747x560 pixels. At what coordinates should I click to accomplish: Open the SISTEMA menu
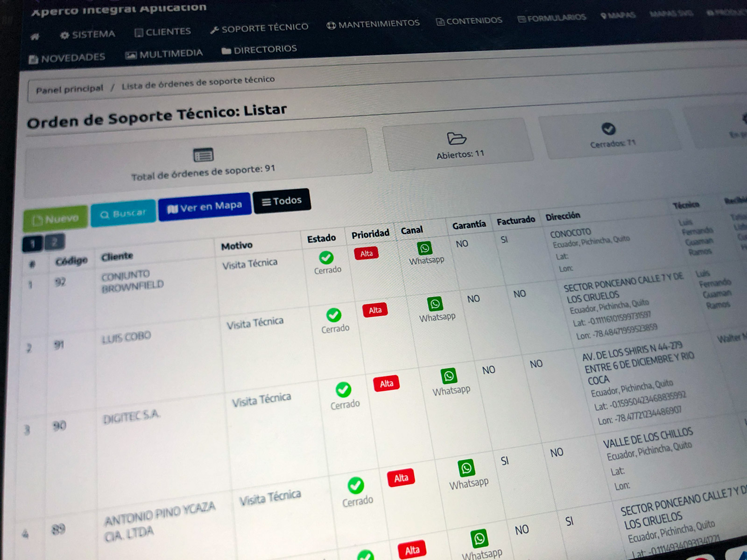88,35
